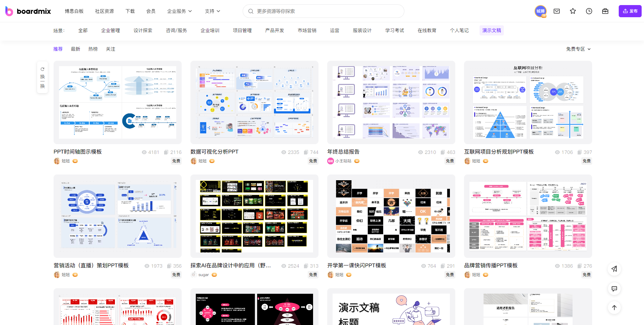Select the 在线教育 scene filter

(427, 30)
